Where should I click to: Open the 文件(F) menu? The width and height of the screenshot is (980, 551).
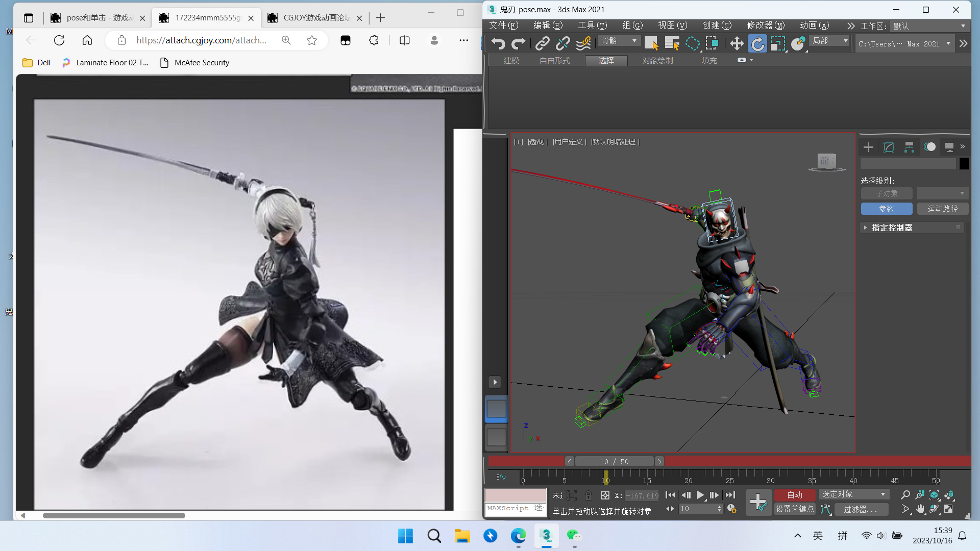point(503,26)
